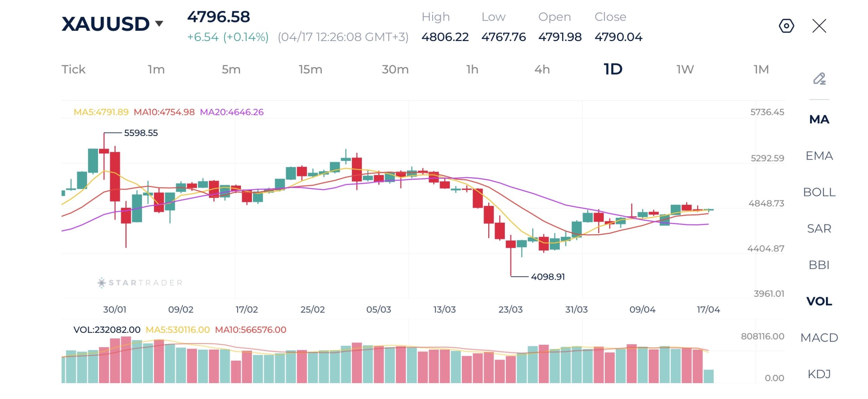Image resolution: width=868 pixels, height=399 pixels.
Task: Select the drawing pencil tool icon
Action: [x=819, y=79]
